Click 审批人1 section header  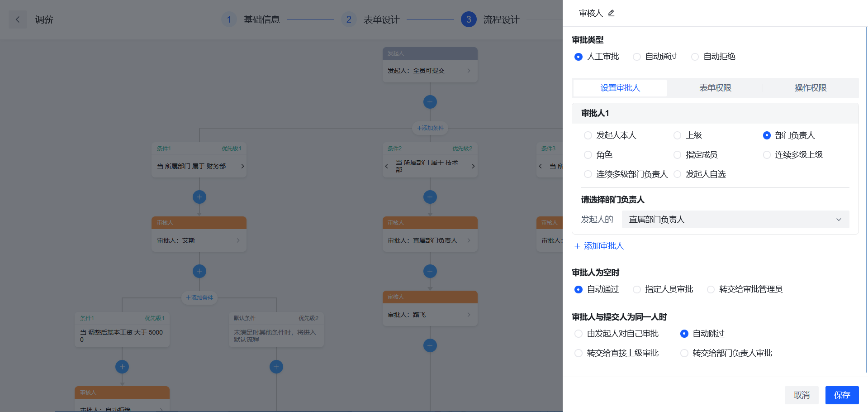(x=715, y=113)
